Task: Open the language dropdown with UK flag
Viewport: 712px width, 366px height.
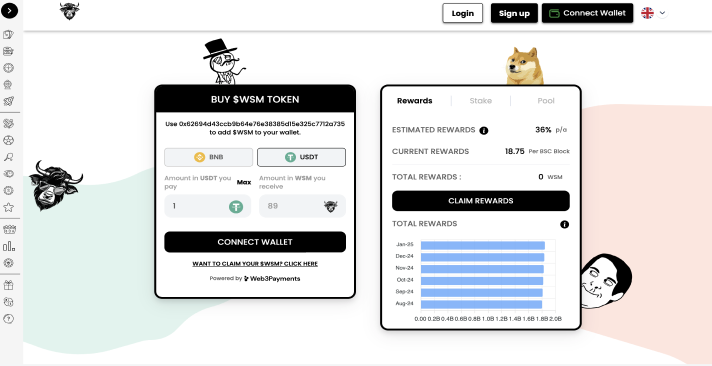Action: (x=654, y=13)
